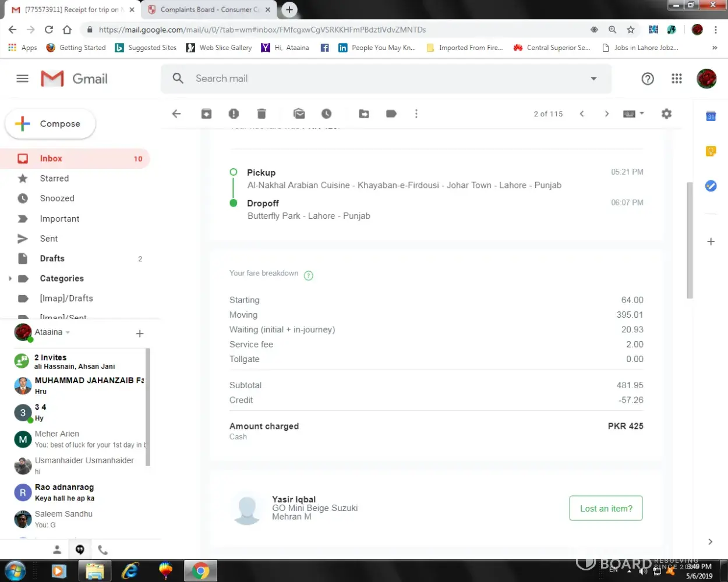Toggle the main menu hamburger
Image resolution: width=728 pixels, height=582 pixels.
23,79
